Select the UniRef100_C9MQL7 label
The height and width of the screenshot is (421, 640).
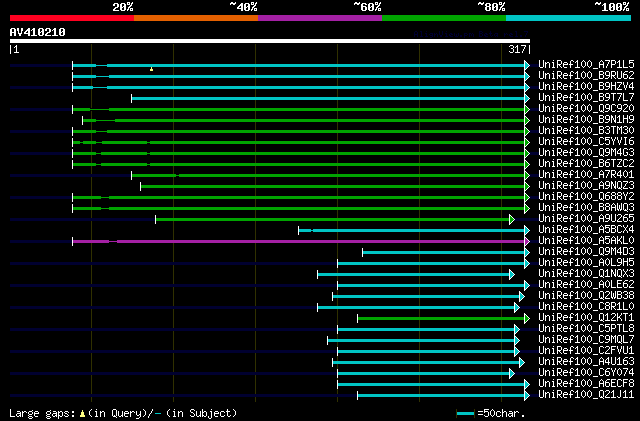click(x=586, y=340)
